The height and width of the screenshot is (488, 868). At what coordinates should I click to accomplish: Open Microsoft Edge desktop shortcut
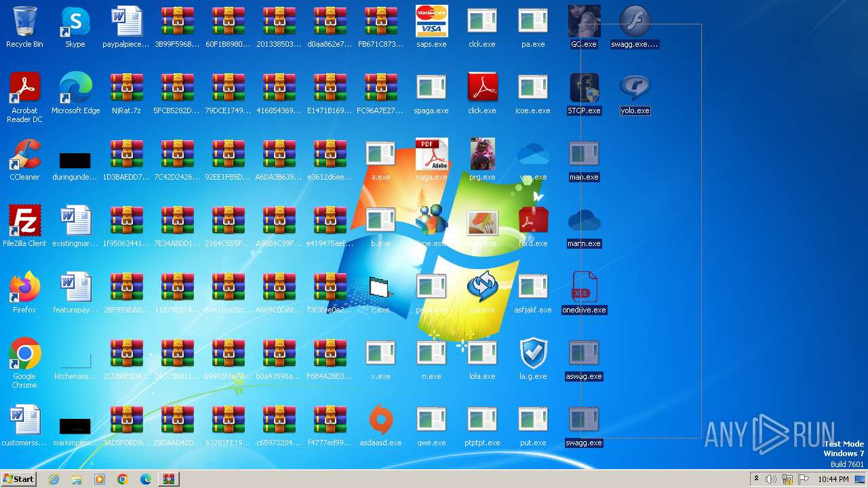click(x=75, y=94)
